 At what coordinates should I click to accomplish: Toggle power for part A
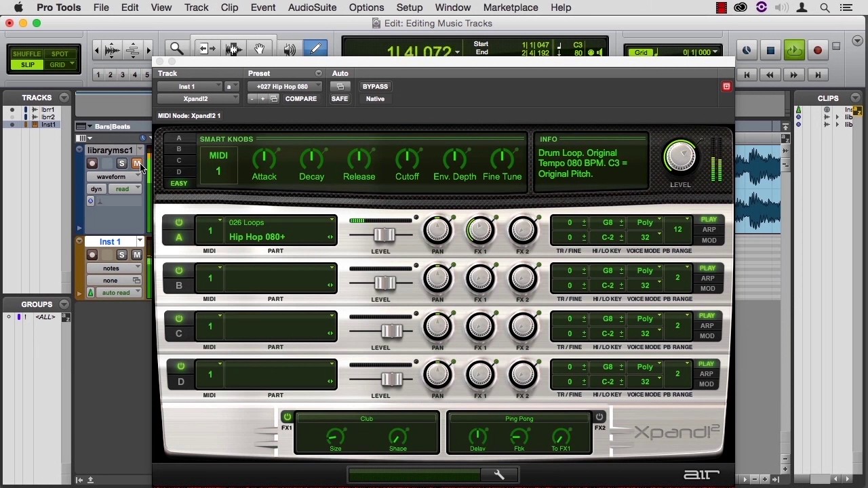(179, 222)
